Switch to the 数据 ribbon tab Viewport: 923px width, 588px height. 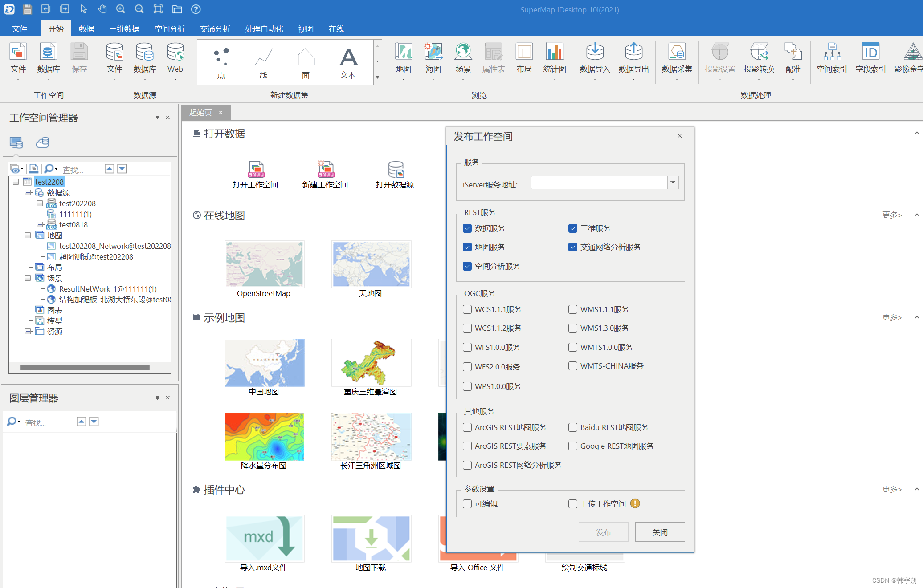click(86, 29)
